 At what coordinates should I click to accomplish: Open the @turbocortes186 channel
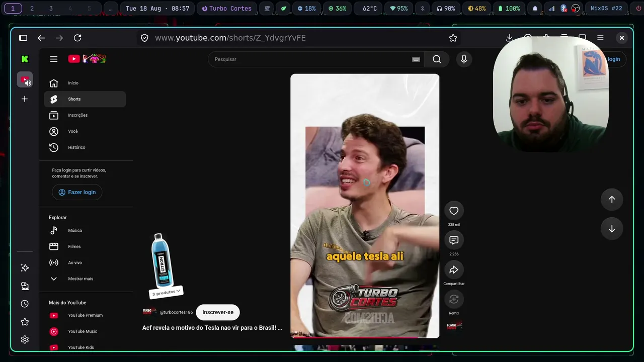176,312
